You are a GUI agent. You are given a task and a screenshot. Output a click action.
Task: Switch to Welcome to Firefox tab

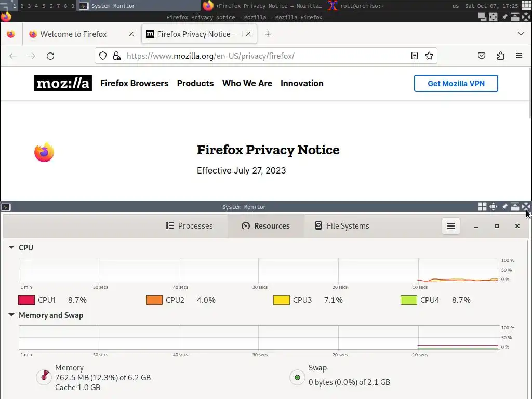click(82, 34)
